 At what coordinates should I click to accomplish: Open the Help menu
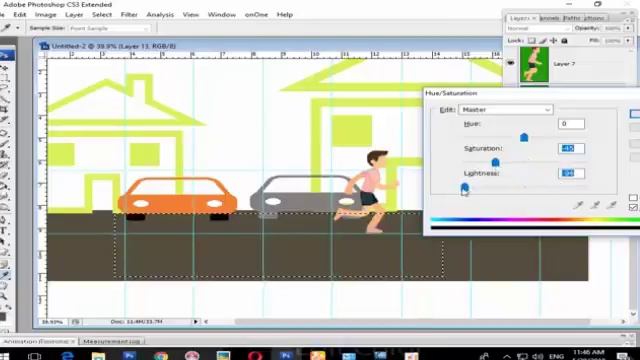pyautogui.click(x=284, y=15)
